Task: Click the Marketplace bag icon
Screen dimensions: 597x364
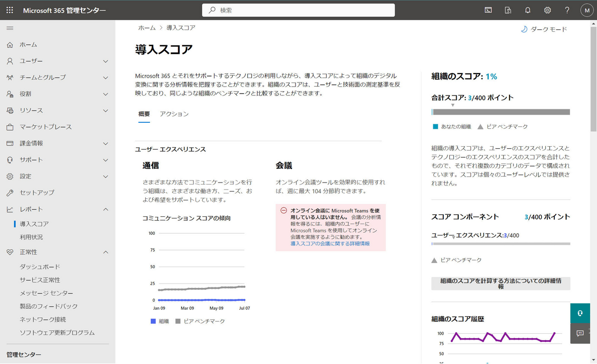Action: coord(10,127)
